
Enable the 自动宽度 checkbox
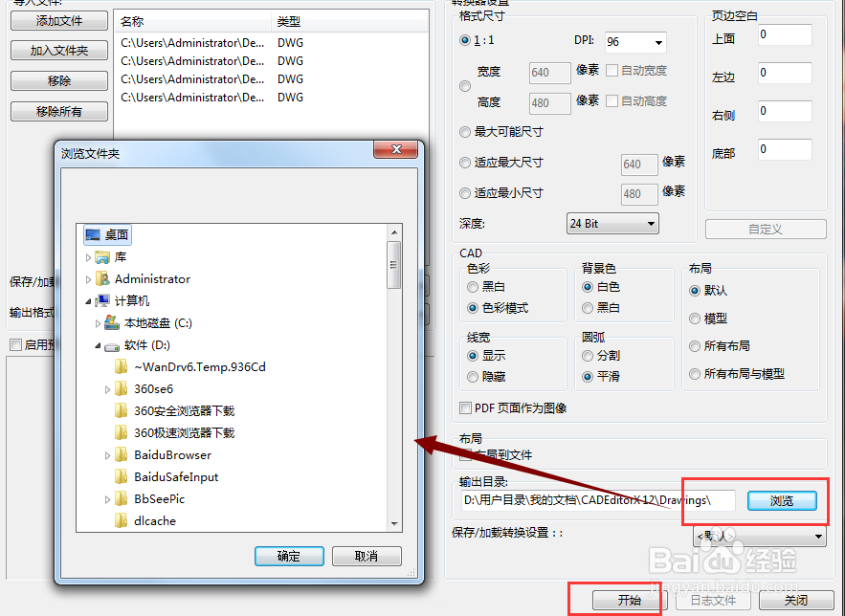pyautogui.click(x=612, y=71)
